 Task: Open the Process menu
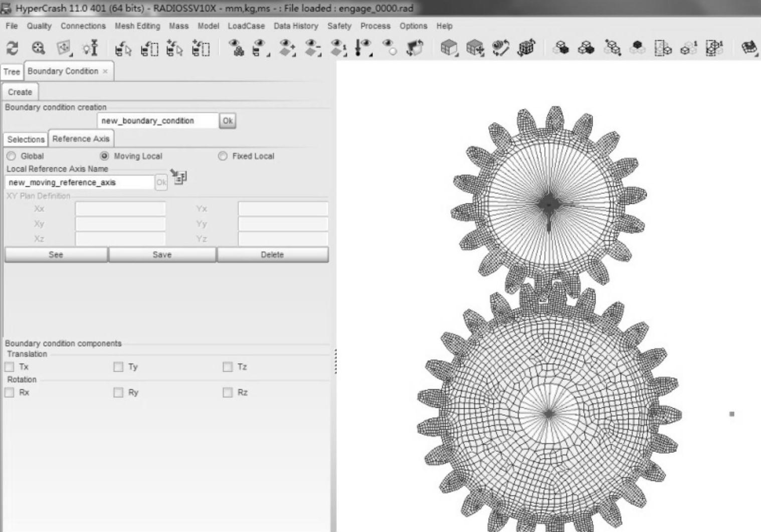click(x=375, y=26)
